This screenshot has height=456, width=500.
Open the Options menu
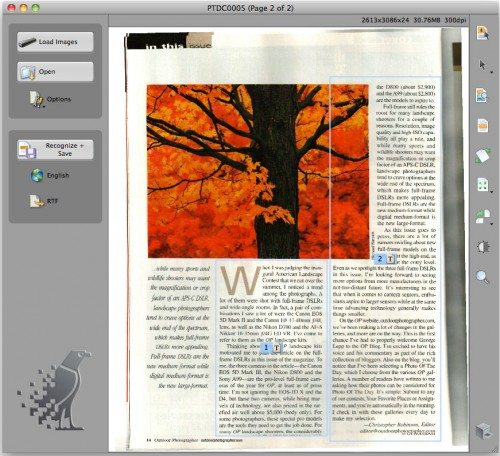tap(51, 99)
